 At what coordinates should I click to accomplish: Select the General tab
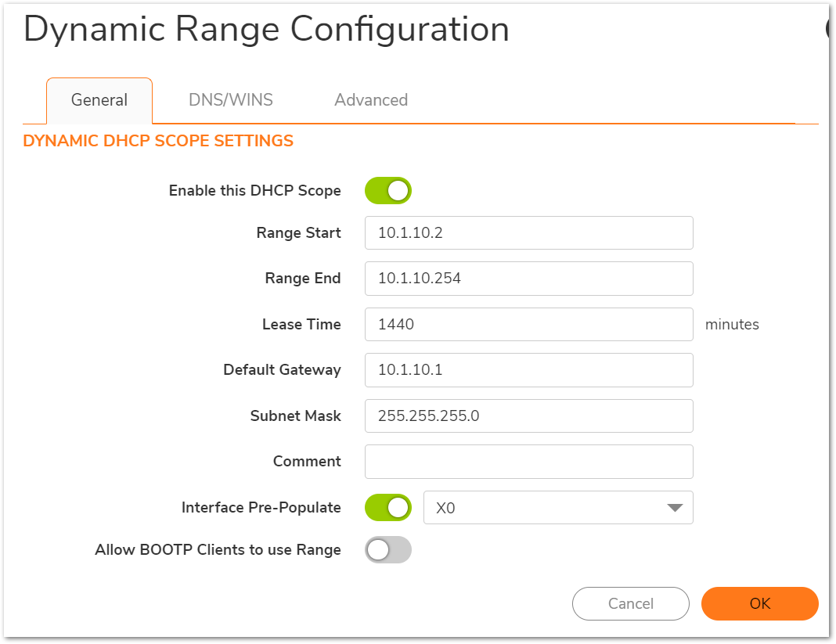point(99,100)
